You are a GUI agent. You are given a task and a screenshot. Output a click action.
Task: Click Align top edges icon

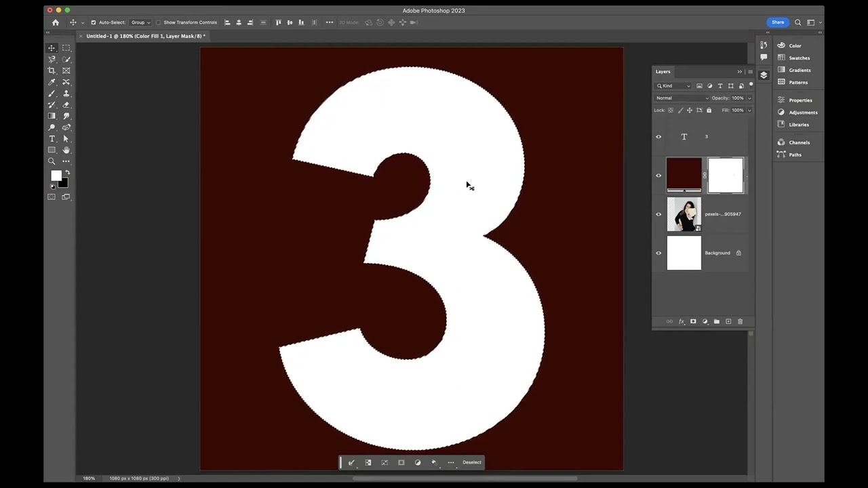278,22
